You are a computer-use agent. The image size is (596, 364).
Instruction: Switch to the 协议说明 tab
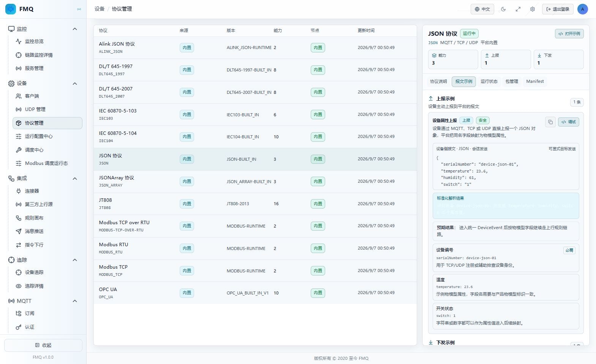click(x=438, y=81)
